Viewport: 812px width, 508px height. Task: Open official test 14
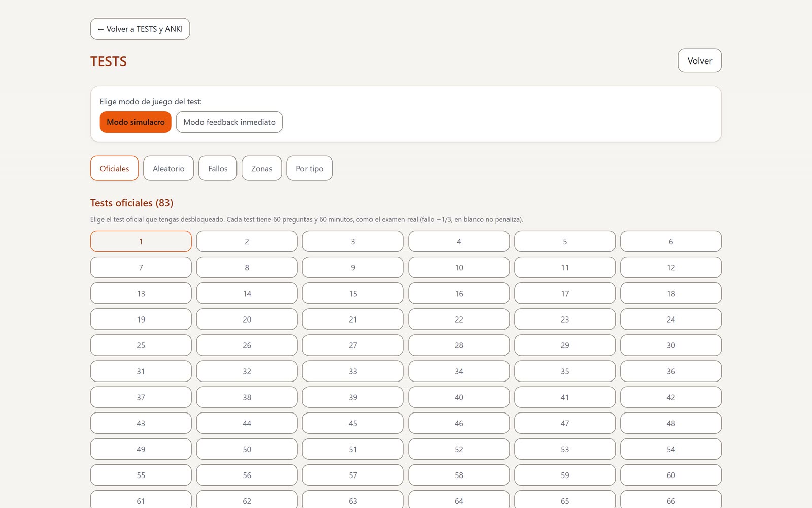[247, 293]
